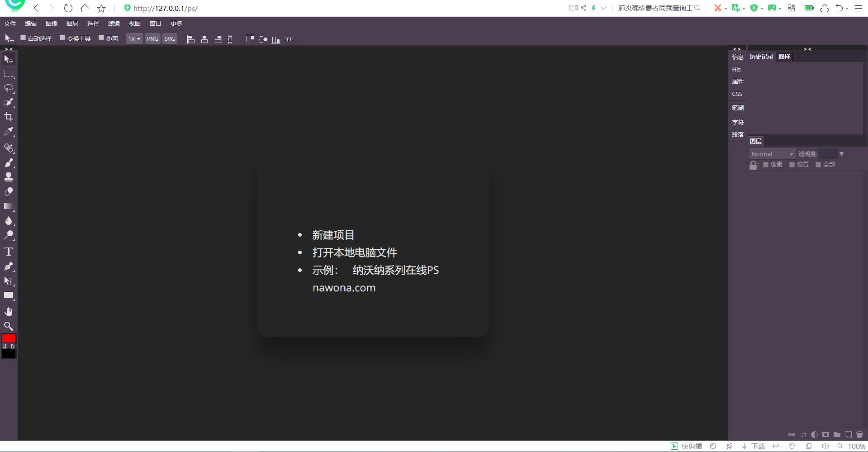Click the delete layer trash icon
Viewport: 868px width, 452px height.
(x=859, y=434)
